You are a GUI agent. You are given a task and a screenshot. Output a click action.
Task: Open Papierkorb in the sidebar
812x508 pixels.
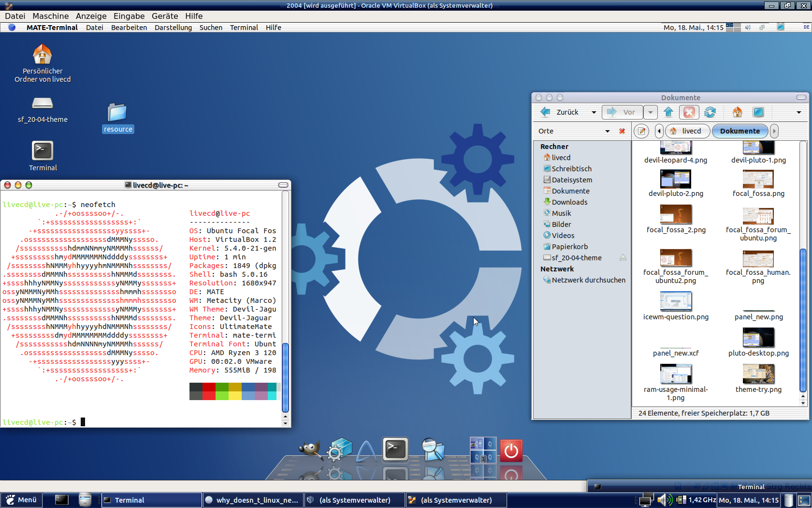(569, 247)
